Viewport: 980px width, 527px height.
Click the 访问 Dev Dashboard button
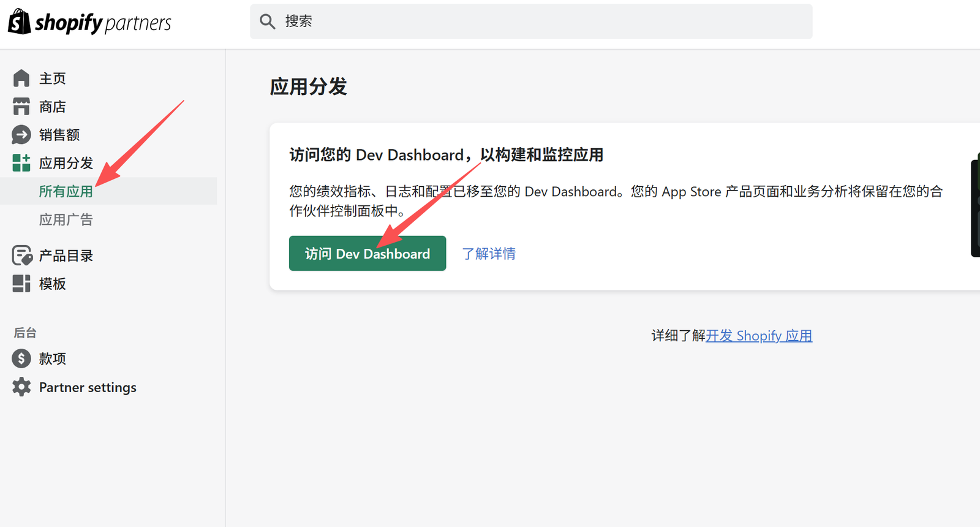click(x=367, y=253)
